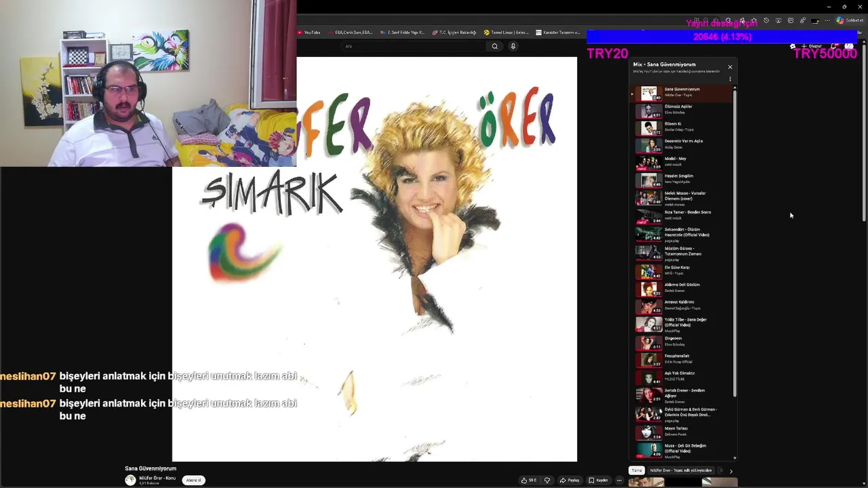The height and width of the screenshot is (488, 868).
Task: Select Model - Mey playlist item
Action: pyautogui.click(x=682, y=162)
